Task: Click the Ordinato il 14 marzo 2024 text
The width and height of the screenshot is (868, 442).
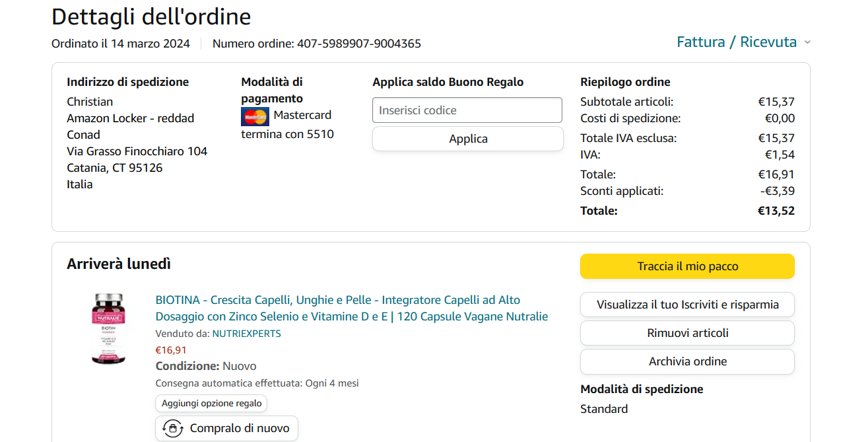Action: (x=121, y=44)
